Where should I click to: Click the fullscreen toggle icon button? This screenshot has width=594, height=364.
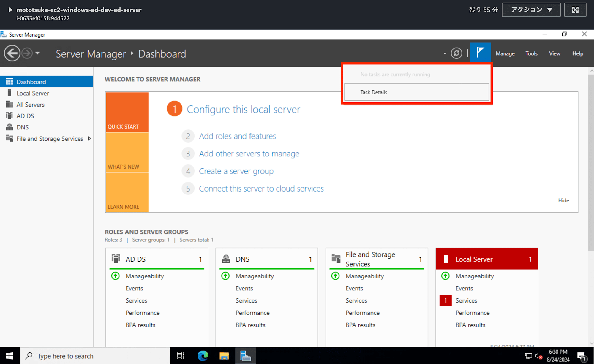tap(575, 10)
